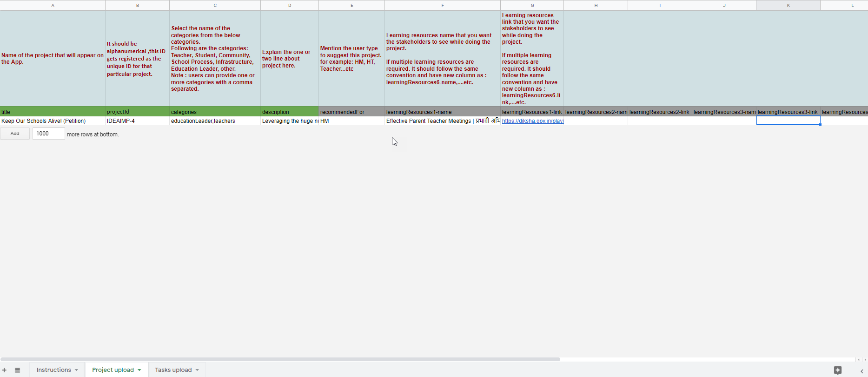This screenshot has width=868, height=377.
Task: Click the row count field showing 1000
Action: tap(48, 134)
